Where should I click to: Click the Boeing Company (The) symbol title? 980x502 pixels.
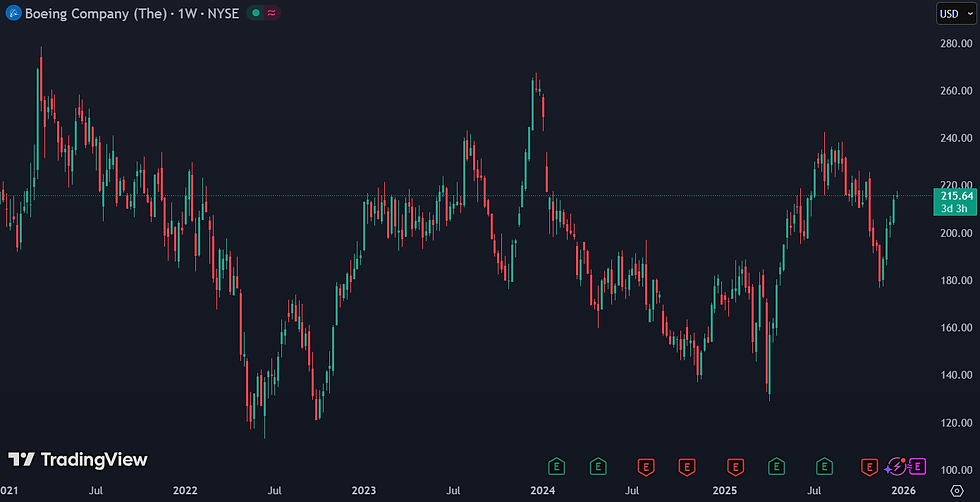coord(96,13)
